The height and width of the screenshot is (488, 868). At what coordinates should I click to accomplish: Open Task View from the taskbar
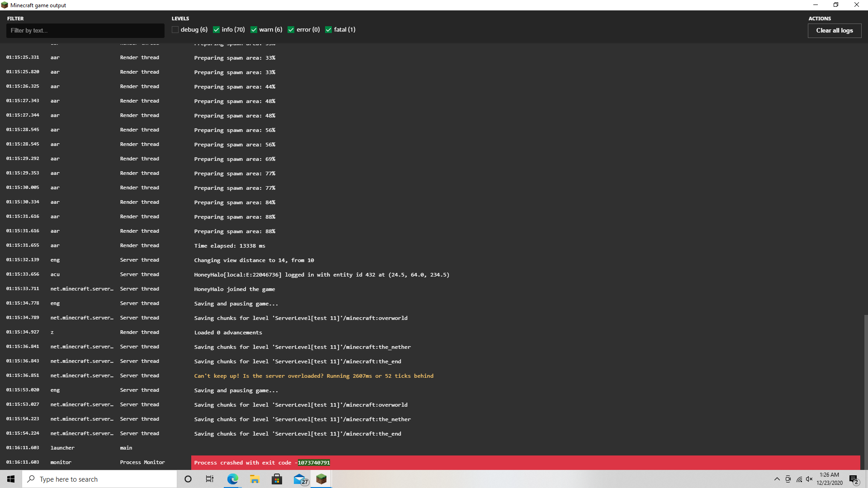click(x=210, y=479)
